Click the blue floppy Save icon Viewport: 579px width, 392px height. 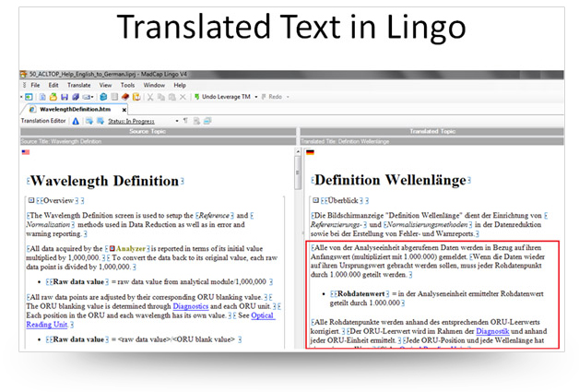click(x=65, y=97)
